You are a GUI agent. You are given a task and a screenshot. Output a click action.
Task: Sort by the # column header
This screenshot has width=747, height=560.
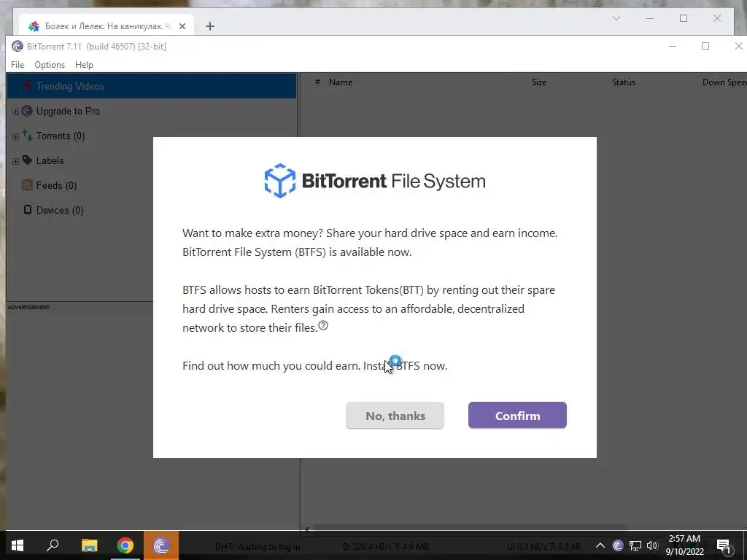pyautogui.click(x=317, y=82)
